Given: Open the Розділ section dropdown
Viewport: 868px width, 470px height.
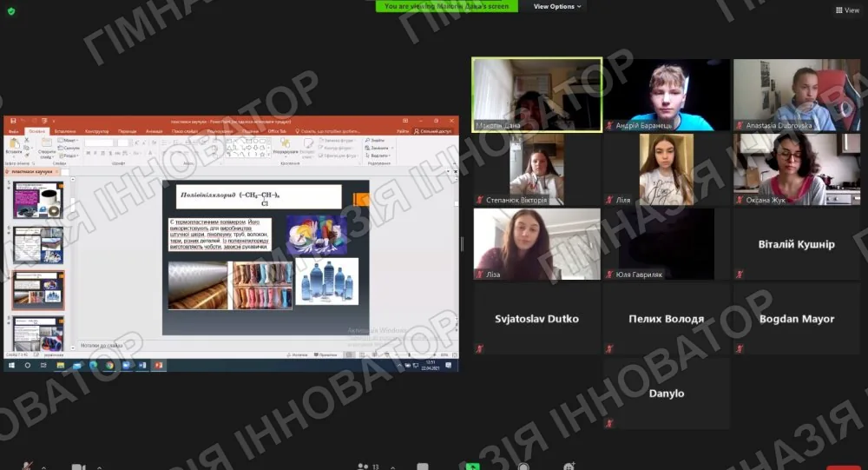Looking at the screenshot, I should pos(69,156).
